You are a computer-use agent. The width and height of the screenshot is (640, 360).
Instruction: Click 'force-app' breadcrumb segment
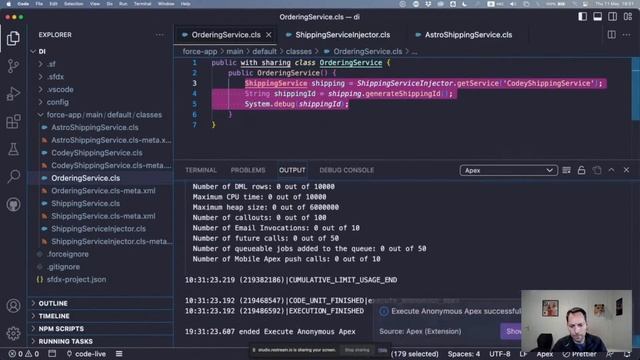tap(200, 51)
